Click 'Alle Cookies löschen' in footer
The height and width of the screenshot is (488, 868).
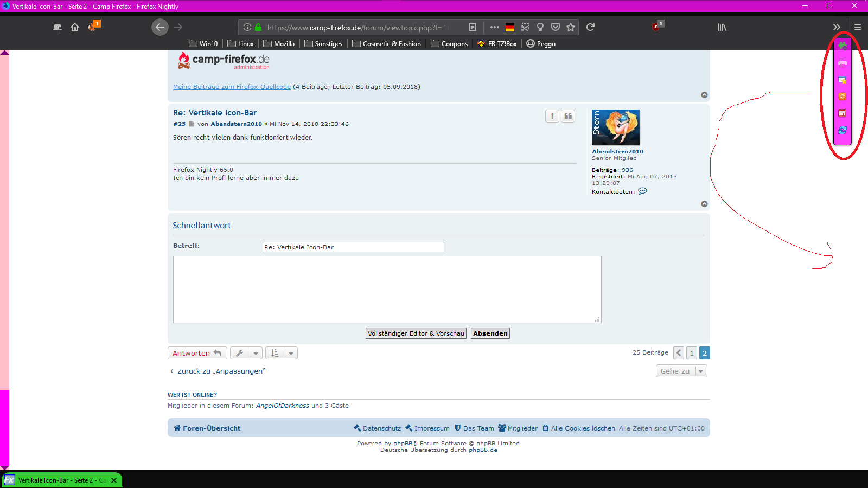[x=579, y=428]
